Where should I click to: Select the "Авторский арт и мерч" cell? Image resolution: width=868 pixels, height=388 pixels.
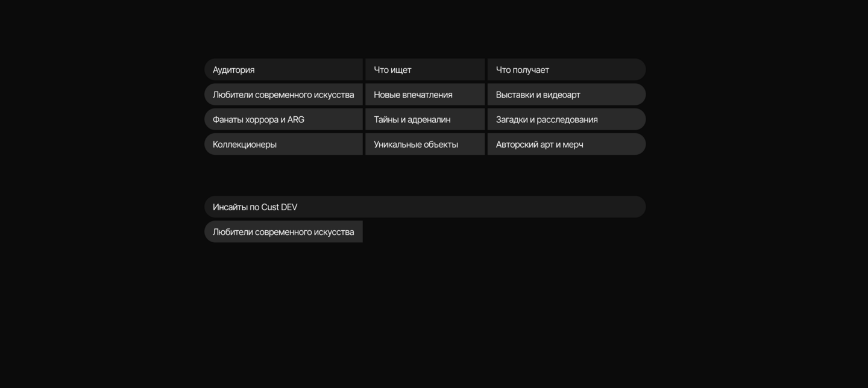567,145
